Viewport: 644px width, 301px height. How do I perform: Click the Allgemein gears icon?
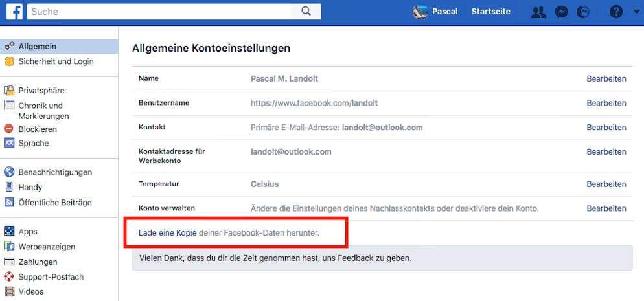click(9, 47)
